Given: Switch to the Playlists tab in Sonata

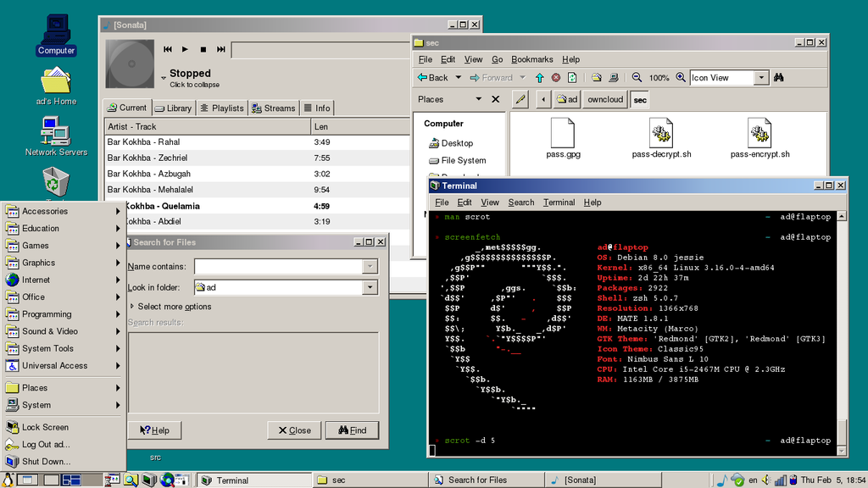Looking at the screenshot, I should pyautogui.click(x=222, y=108).
